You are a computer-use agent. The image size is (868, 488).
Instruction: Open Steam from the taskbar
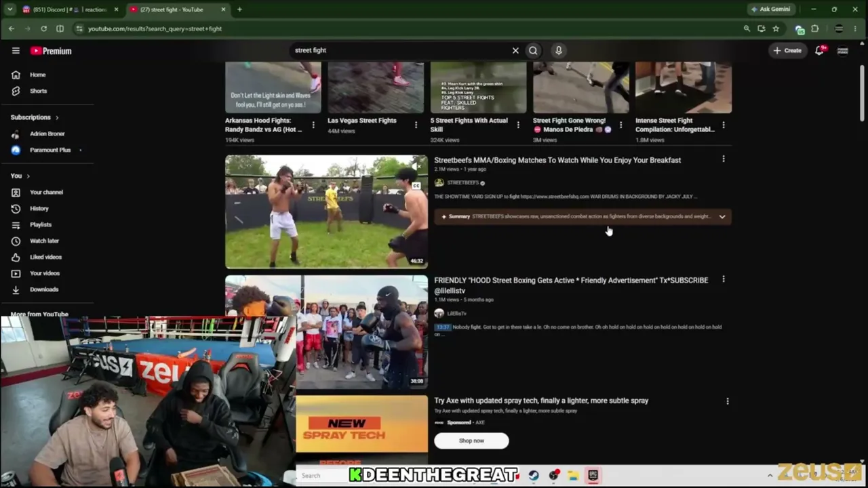[534, 475]
